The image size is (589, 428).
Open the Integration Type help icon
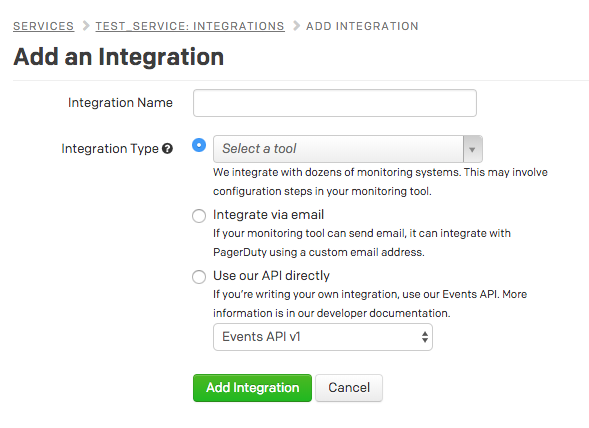168,149
